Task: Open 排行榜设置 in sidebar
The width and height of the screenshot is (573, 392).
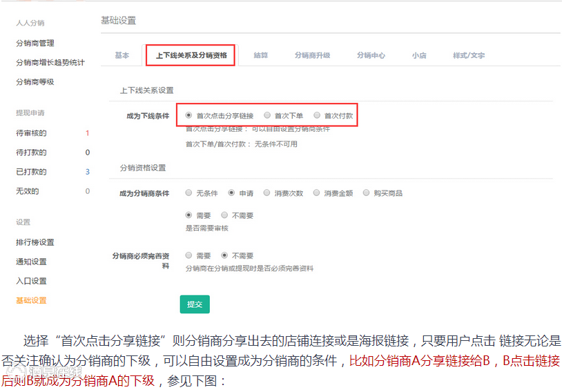Action: [35, 242]
